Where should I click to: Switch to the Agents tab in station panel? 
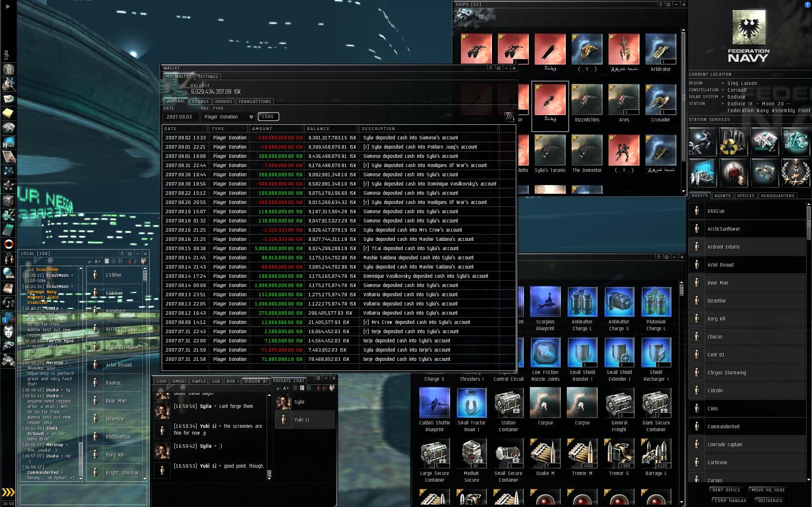722,196
